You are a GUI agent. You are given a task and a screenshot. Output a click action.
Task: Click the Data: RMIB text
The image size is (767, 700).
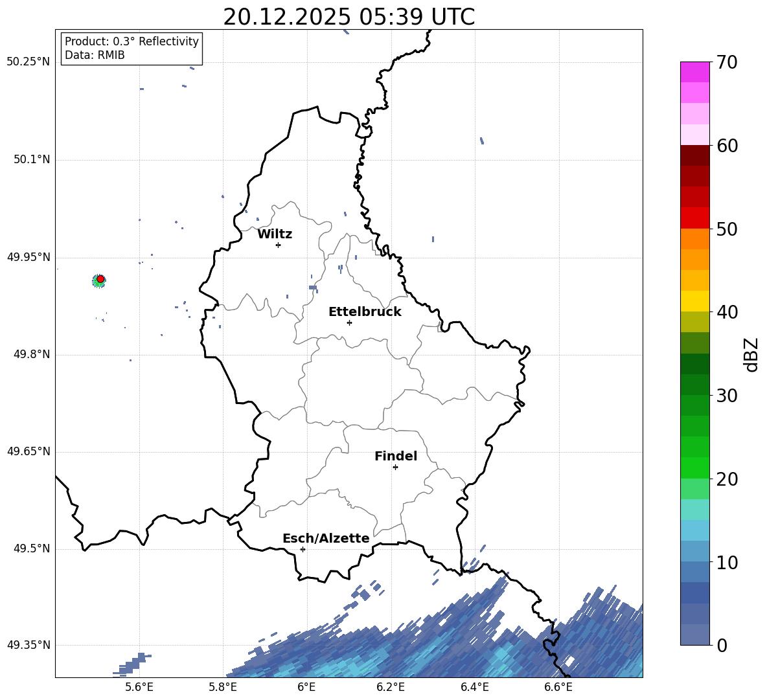95,55
